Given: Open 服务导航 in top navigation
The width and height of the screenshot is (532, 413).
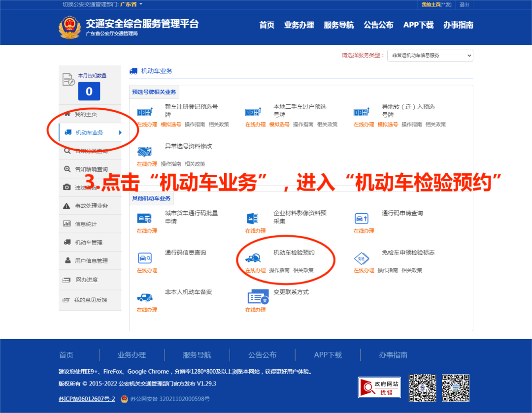Looking at the screenshot, I should click(x=338, y=25).
